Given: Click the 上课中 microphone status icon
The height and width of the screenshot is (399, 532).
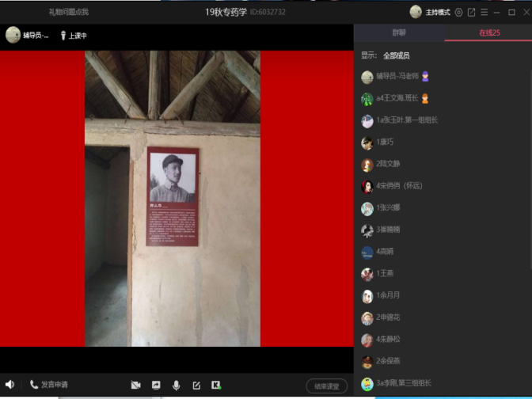Looking at the screenshot, I should pos(63,36).
